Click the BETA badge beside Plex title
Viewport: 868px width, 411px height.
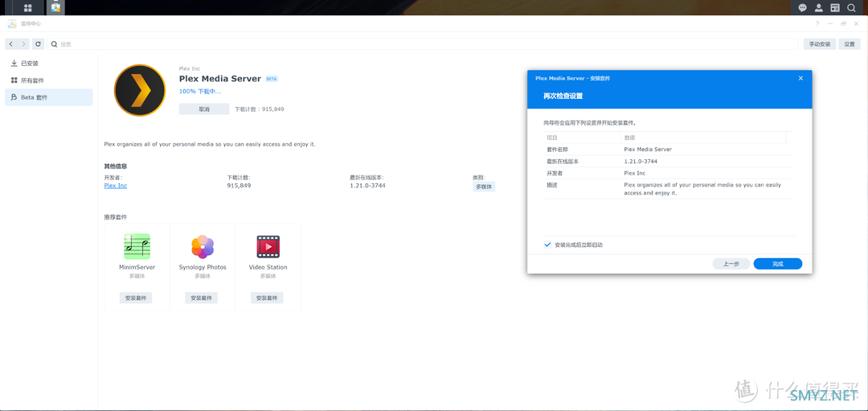coord(272,79)
